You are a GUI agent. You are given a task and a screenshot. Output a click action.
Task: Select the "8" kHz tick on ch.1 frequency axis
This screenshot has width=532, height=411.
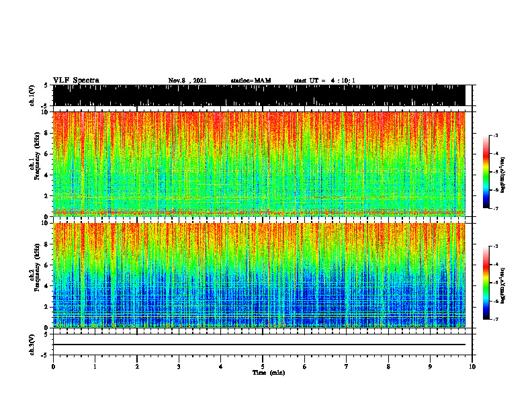(x=48, y=133)
